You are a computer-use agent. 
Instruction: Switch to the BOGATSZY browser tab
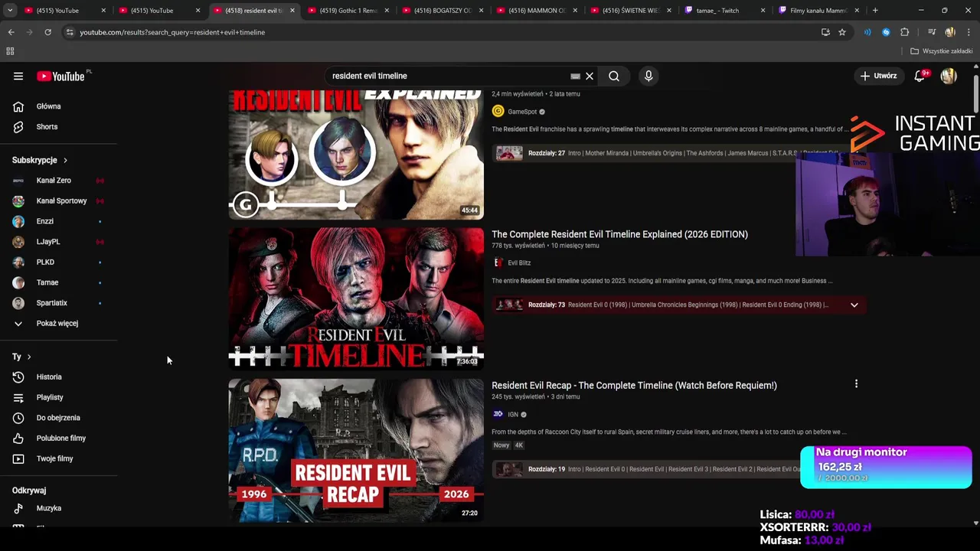tap(443, 11)
